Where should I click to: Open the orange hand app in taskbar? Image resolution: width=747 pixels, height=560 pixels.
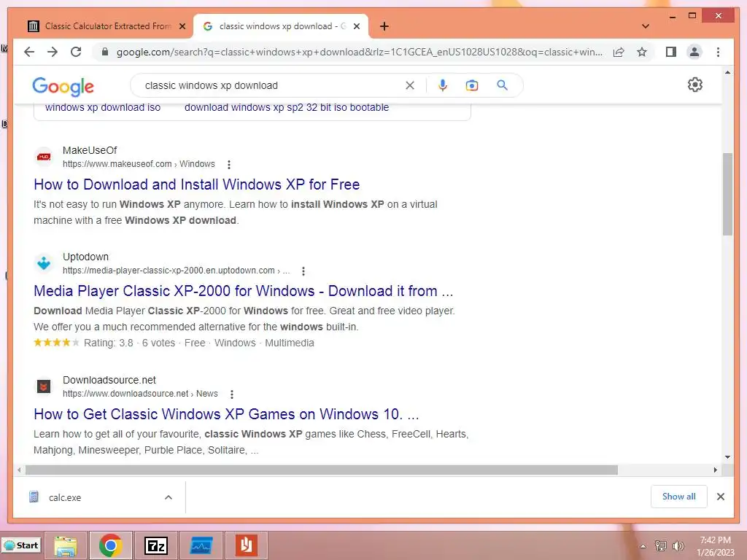point(247,545)
